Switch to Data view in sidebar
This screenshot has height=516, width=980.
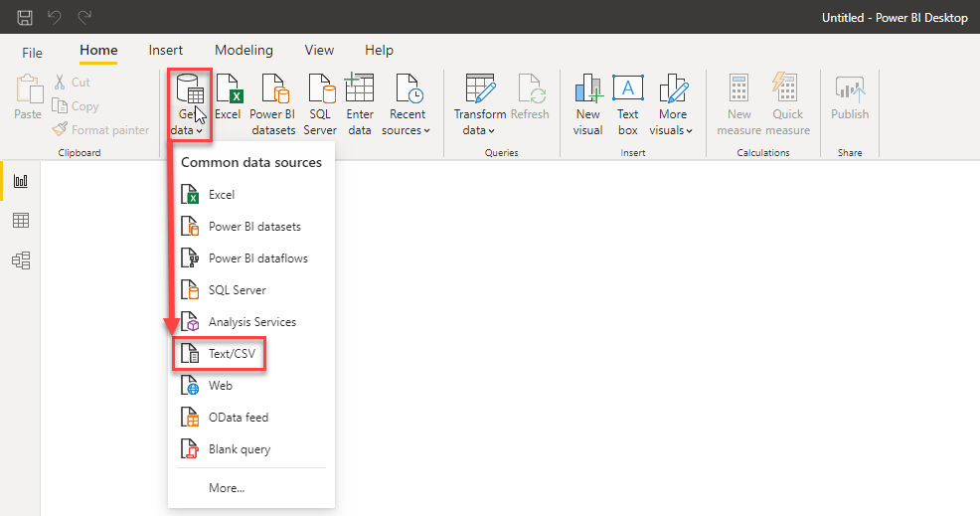pyautogui.click(x=21, y=220)
